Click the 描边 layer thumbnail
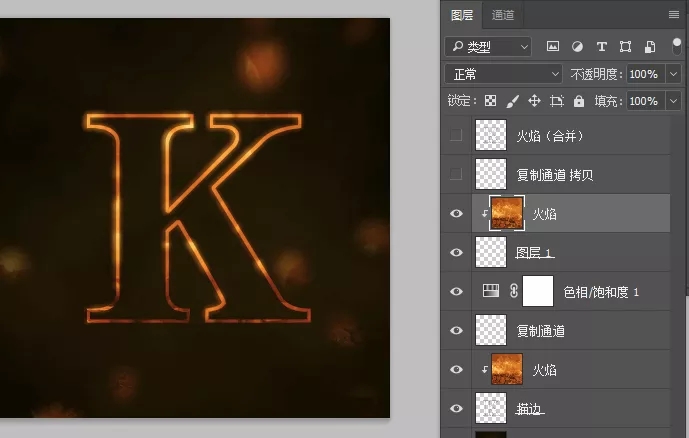This screenshot has width=689, height=438. (491, 408)
